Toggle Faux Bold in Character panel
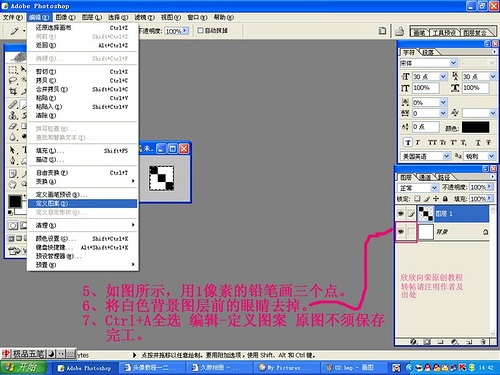 tap(408, 143)
